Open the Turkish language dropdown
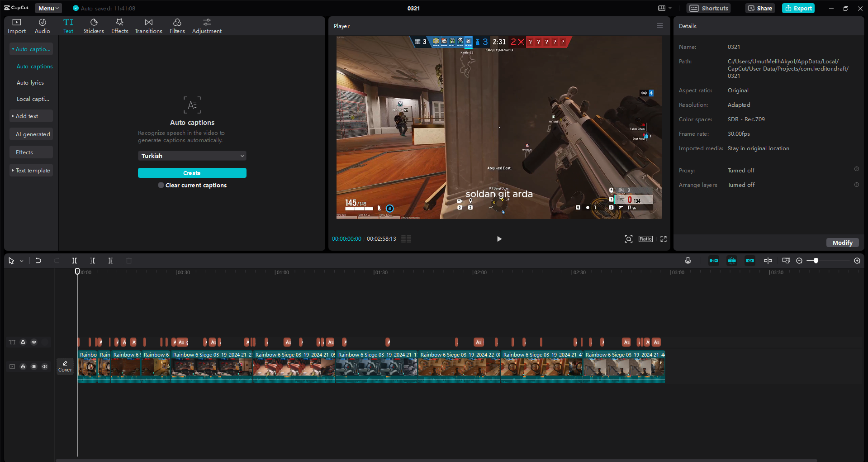Screen dimensions: 868x462 click(192, 156)
